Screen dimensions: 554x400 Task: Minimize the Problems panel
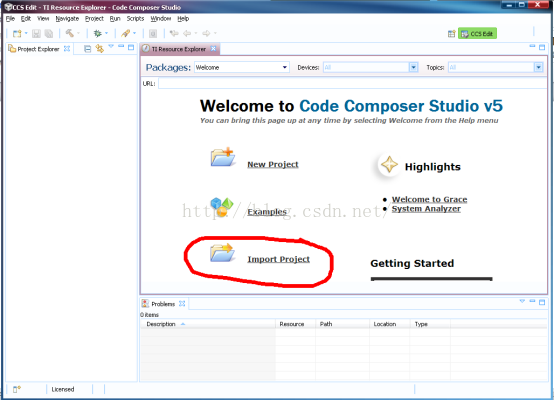coord(532,301)
